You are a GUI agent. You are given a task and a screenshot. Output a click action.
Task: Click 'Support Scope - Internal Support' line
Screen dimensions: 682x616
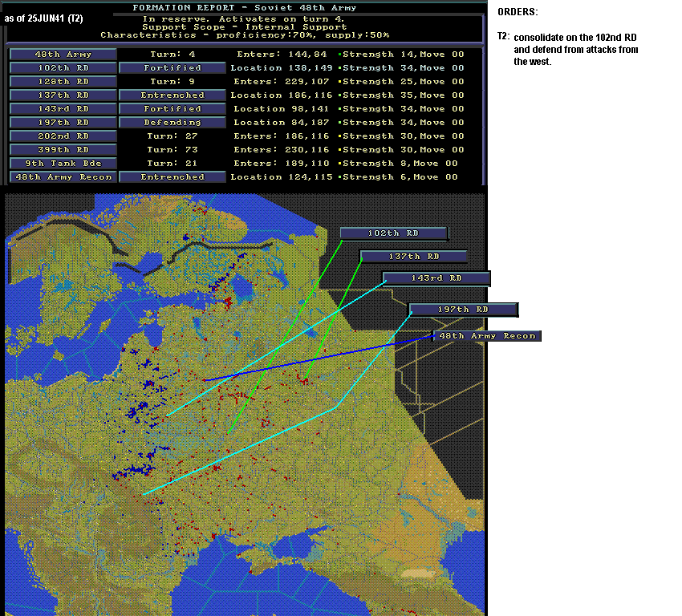click(x=245, y=27)
